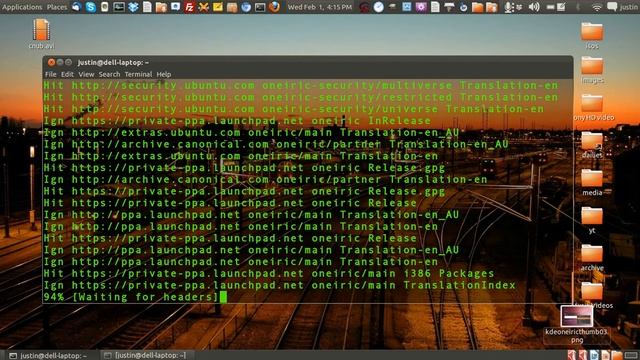The image size is (640, 360).
Task: Open the terminal Help menu
Action: point(164,74)
